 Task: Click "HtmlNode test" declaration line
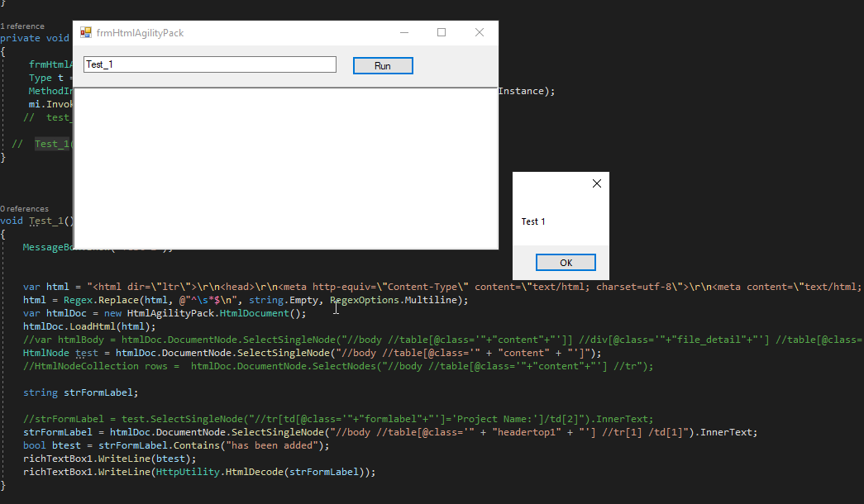[313, 353]
